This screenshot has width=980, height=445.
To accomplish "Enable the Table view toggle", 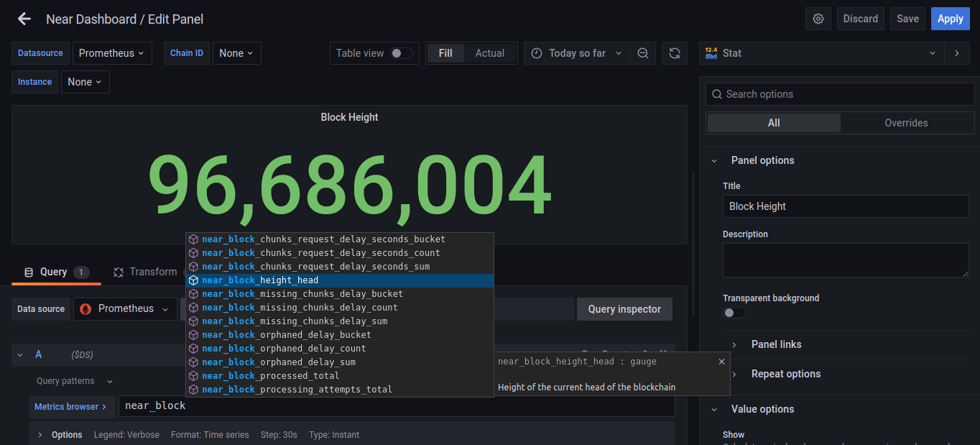I will point(400,53).
